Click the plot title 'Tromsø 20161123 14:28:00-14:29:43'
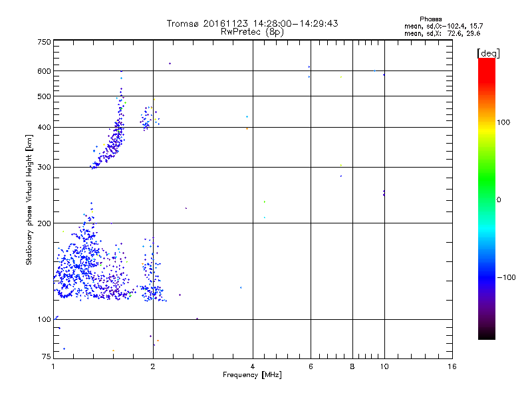The image size is (532, 399). click(252, 23)
